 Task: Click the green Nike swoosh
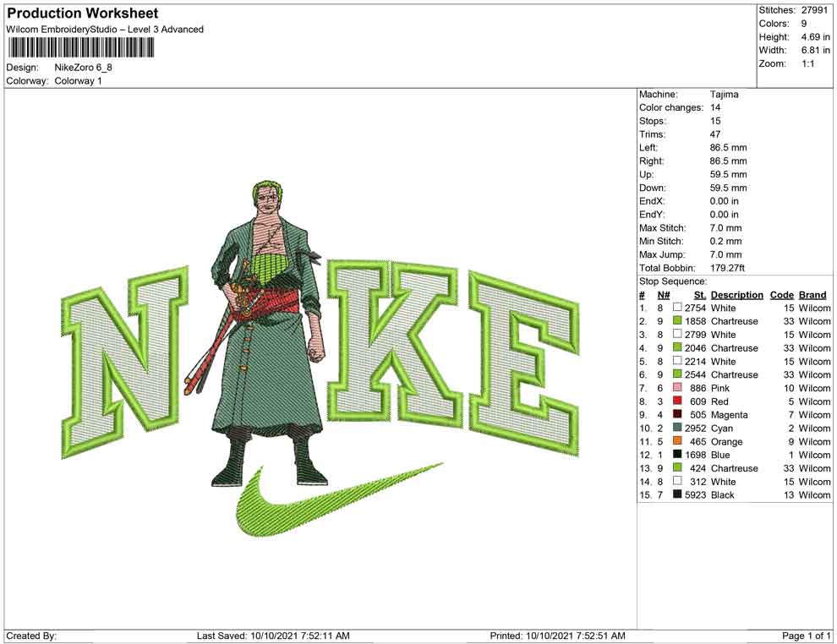[x=340, y=499]
